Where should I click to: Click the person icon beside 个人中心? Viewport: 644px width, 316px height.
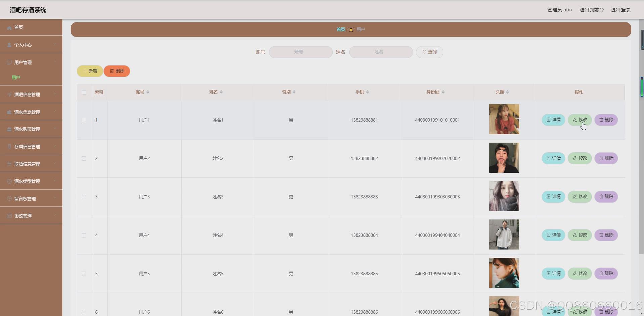9,45
